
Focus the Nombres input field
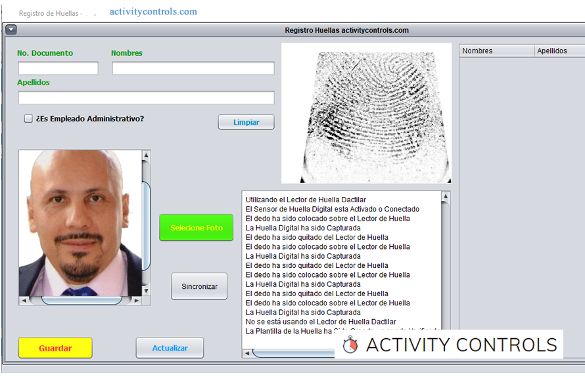tap(193, 68)
